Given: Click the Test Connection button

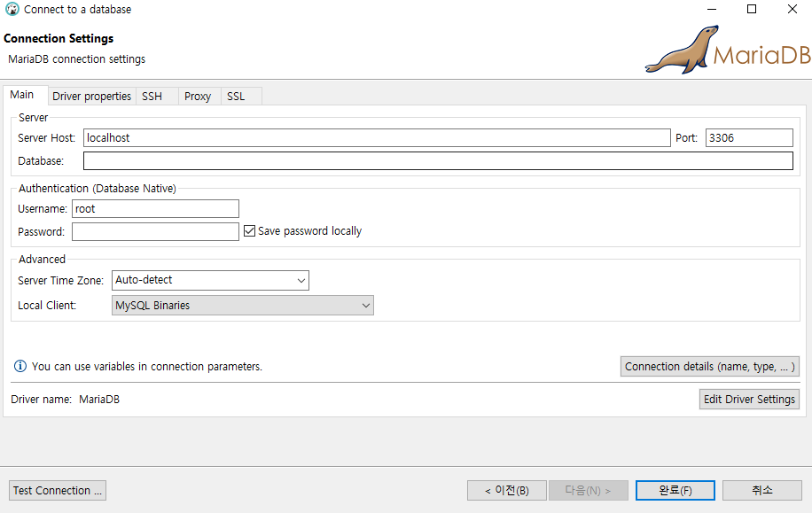Looking at the screenshot, I should coord(58,490).
